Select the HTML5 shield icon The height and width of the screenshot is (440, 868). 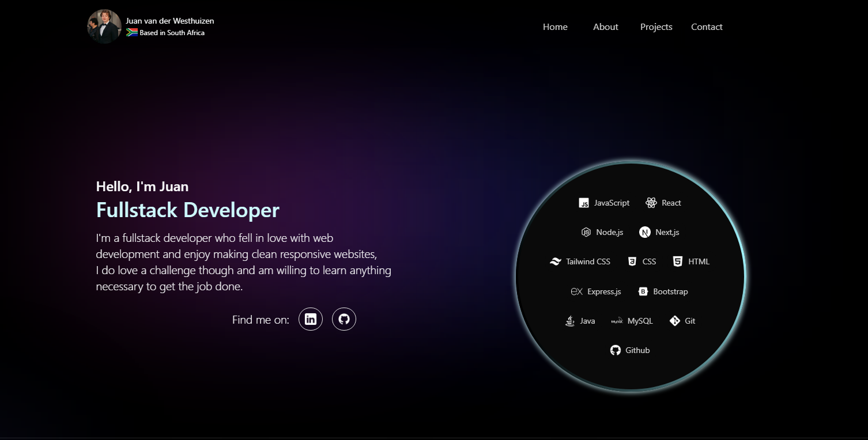pos(678,261)
